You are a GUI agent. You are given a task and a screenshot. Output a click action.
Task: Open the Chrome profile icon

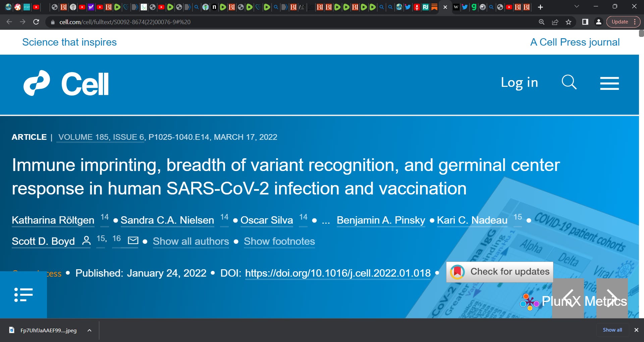point(598,22)
